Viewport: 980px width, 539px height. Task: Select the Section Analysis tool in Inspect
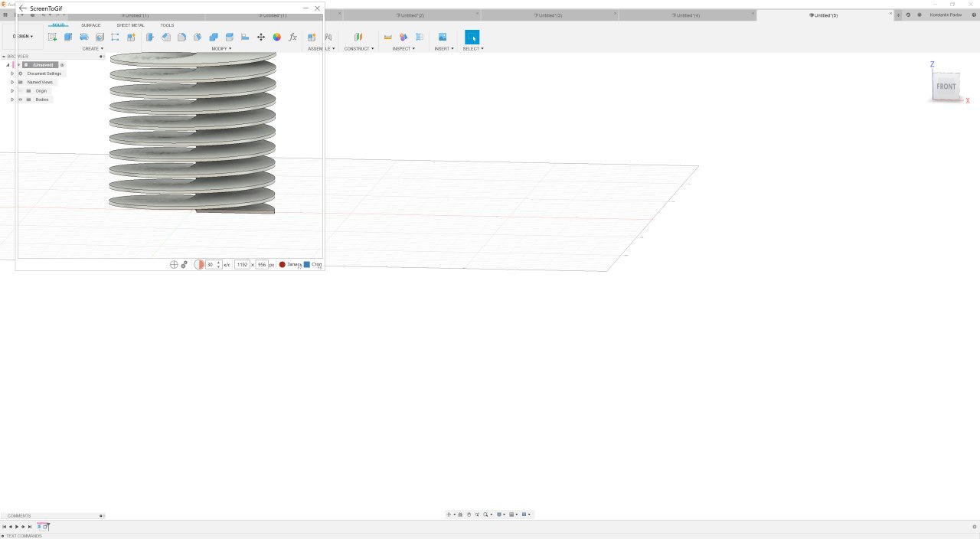coord(420,37)
